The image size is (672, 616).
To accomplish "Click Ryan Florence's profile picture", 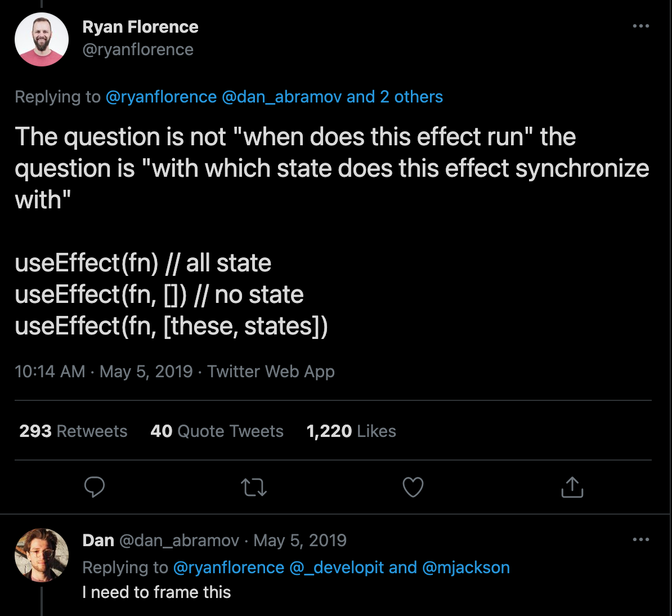I will [x=42, y=39].
